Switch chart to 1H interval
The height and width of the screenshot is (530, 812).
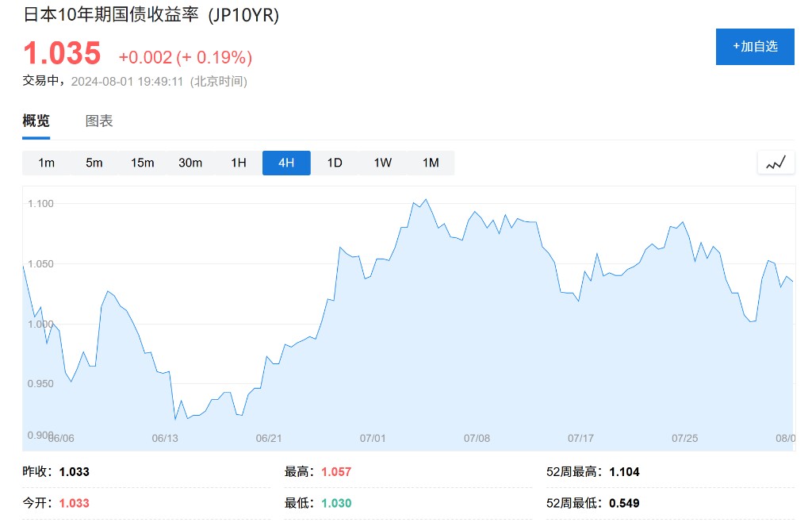(x=239, y=163)
